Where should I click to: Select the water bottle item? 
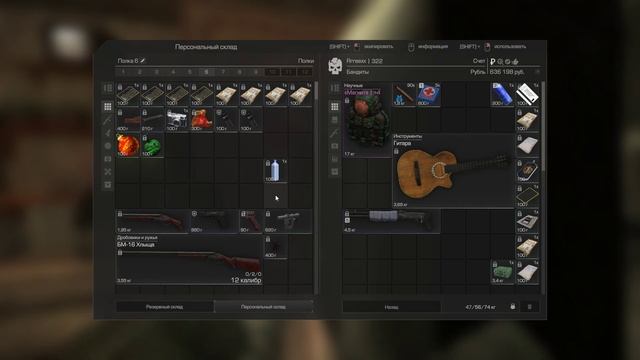[276, 170]
